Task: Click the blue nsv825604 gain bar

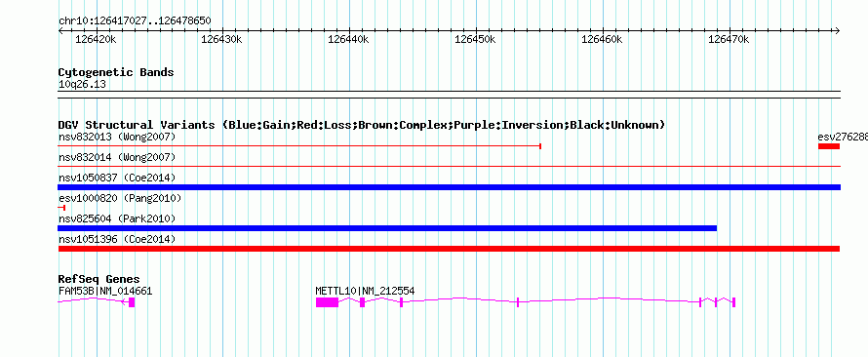Action: [x=387, y=228]
